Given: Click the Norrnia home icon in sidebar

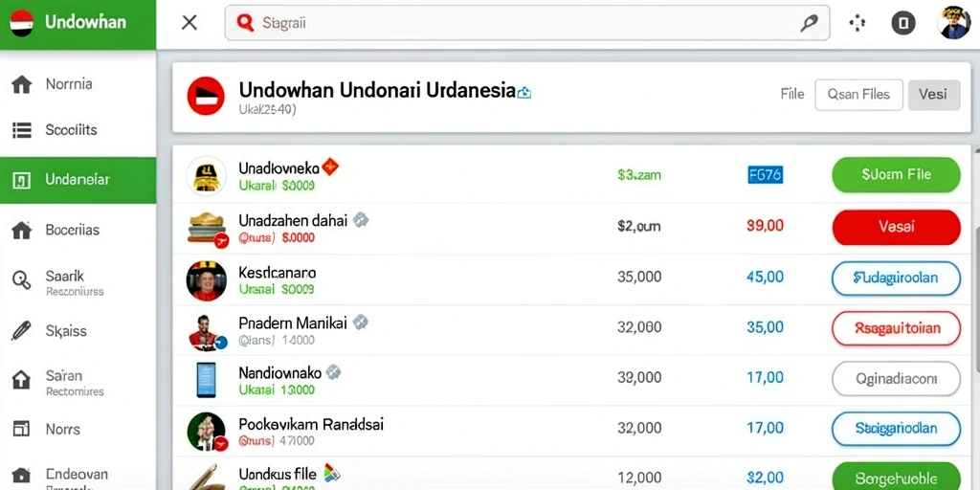Looking at the screenshot, I should tap(22, 84).
